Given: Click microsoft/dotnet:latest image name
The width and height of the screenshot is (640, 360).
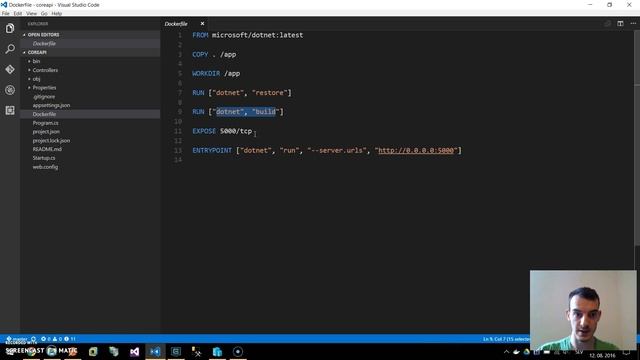Looking at the screenshot, I should (257, 35).
